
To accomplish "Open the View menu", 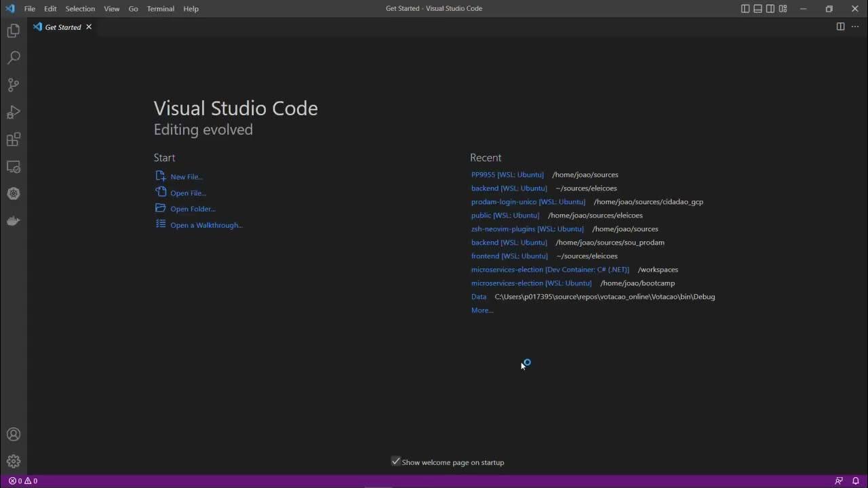I will pos(112,9).
